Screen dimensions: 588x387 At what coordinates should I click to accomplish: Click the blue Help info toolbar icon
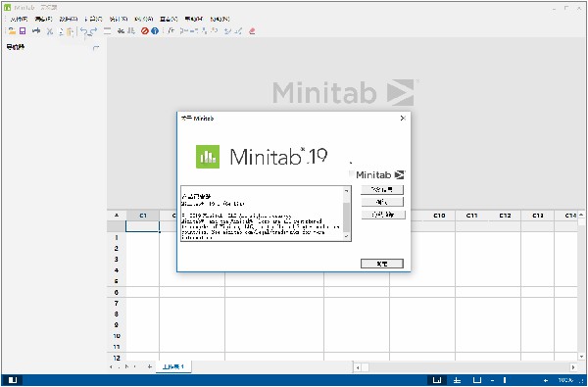coord(155,31)
